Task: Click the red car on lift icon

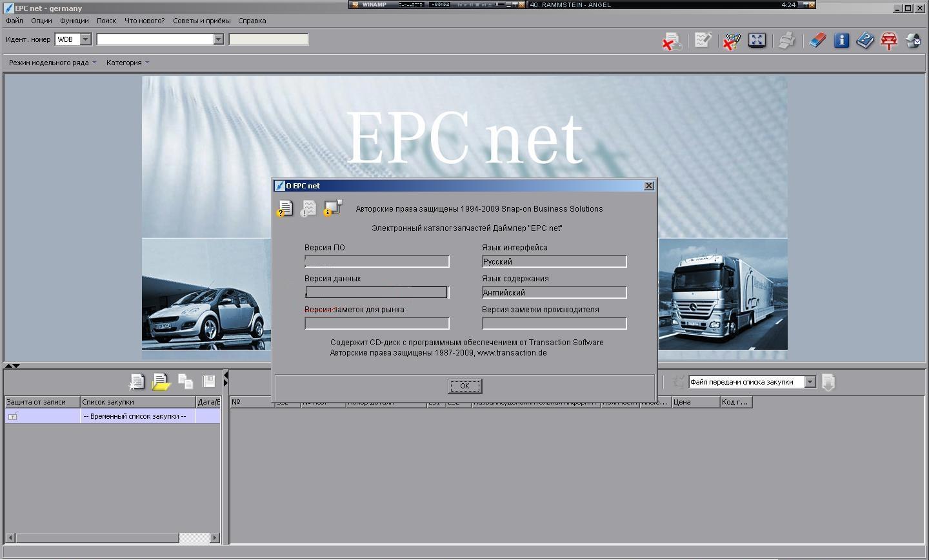Action: tap(889, 41)
